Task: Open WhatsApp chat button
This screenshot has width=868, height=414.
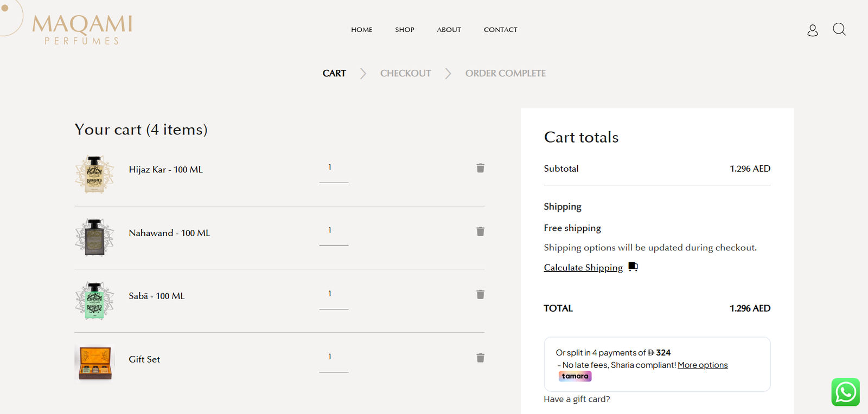Action: 845,392
